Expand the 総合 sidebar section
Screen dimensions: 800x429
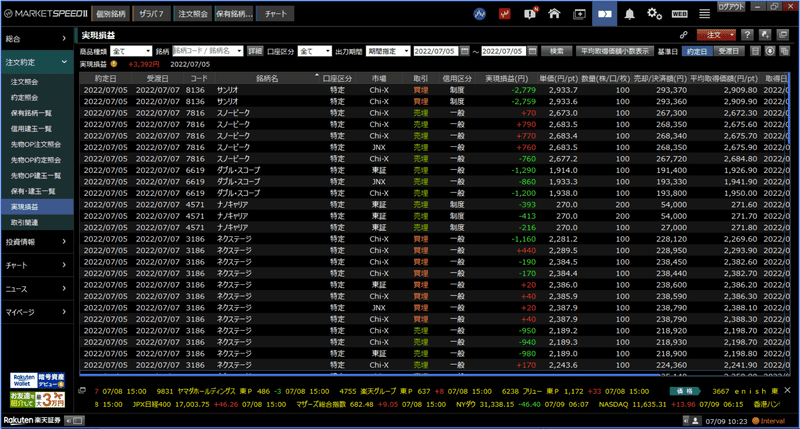coord(36,38)
